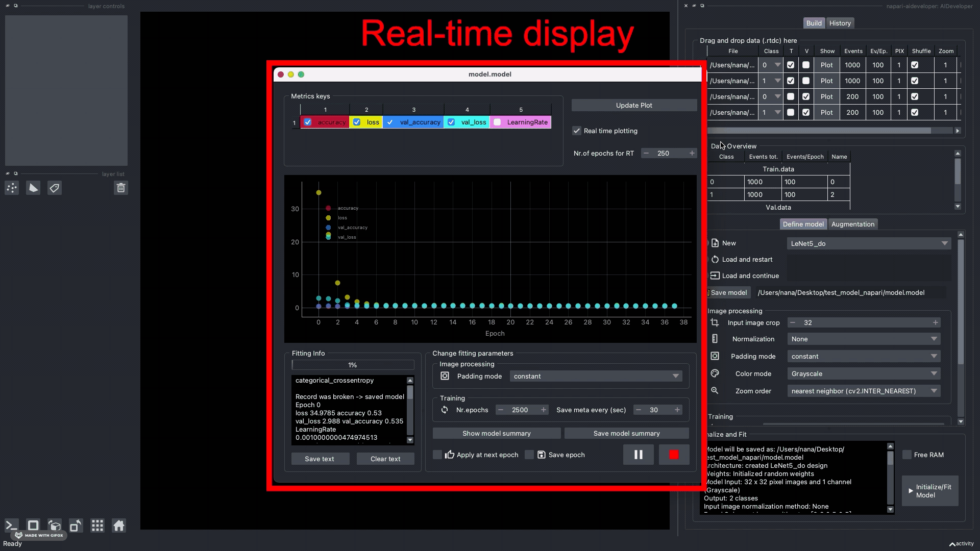The height and width of the screenshot is (551, 980).
Task: Expand the LeNet5_do model dropdown
Action: tap(946, 243)
